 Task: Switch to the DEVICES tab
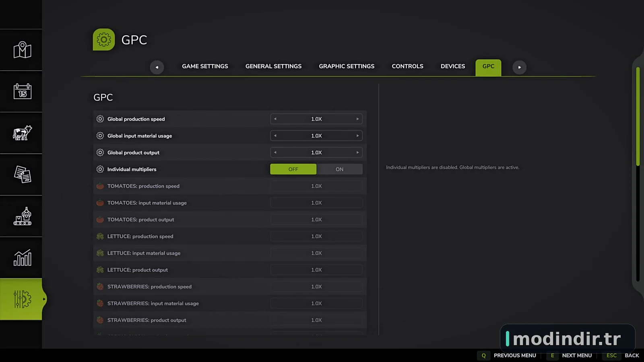tap(453, 66)
